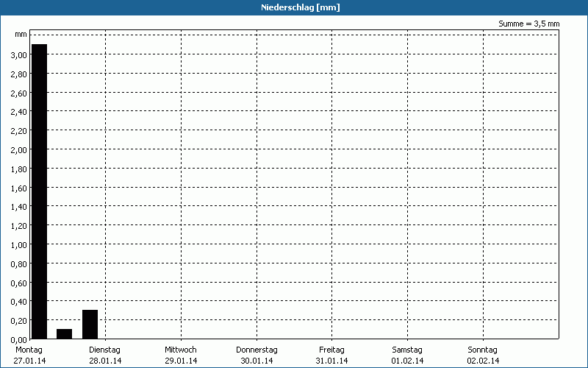Viewport: 588px width, 368px height.
Task: Click the date '31.01.14'
Action: (332, 361)
